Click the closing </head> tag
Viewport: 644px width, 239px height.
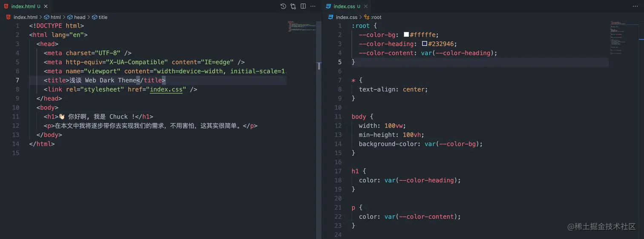click(x=49, y=99)
